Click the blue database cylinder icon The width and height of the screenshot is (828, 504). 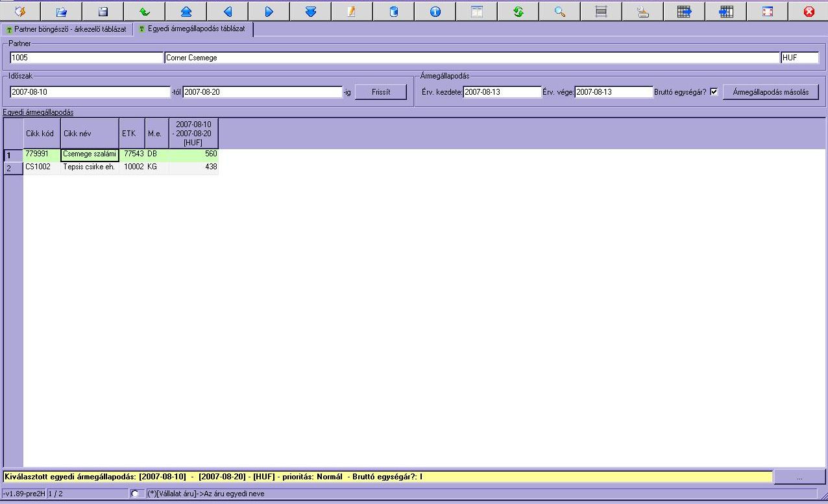pos(393,12)
